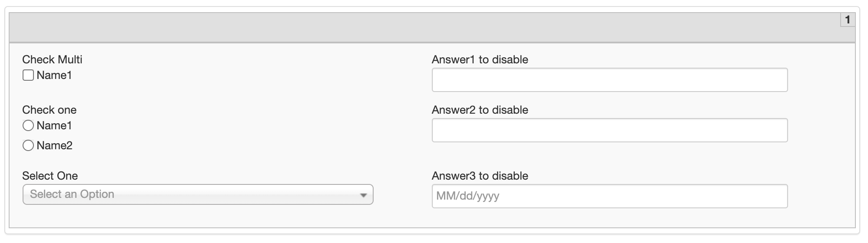Click Name1 text beside the checkbox
Viewport: 868px width, 243px height.
coord(54,76)
